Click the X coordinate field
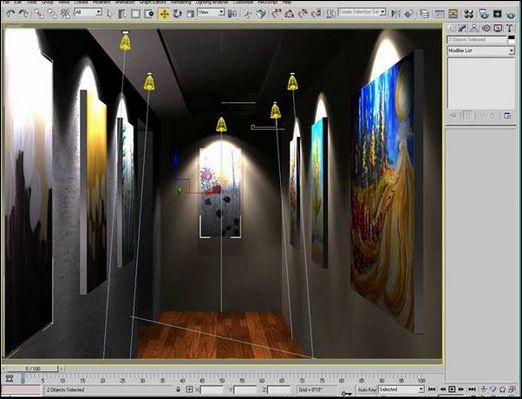The width and height of the screenshot is (522, 399). (211, 390)
